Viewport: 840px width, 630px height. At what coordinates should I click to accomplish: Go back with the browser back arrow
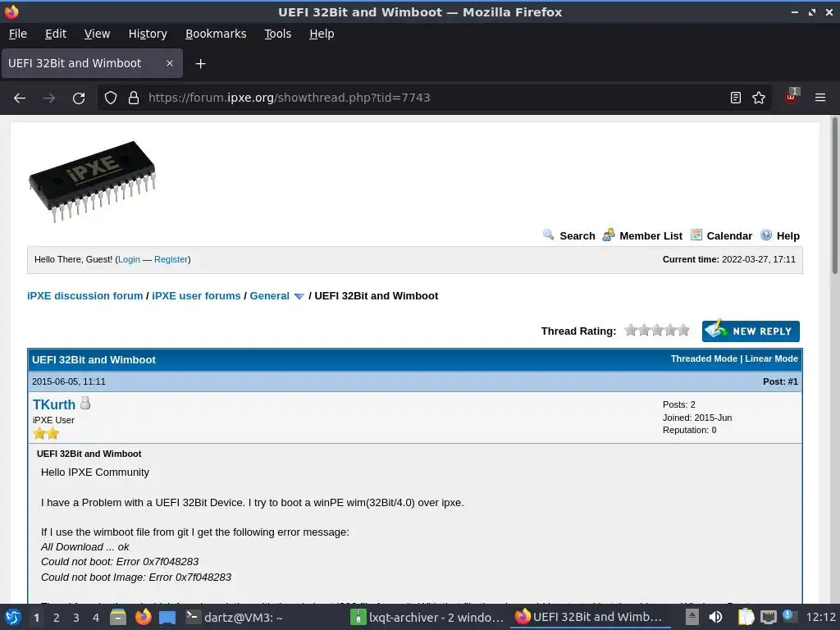tap(20, 98)
